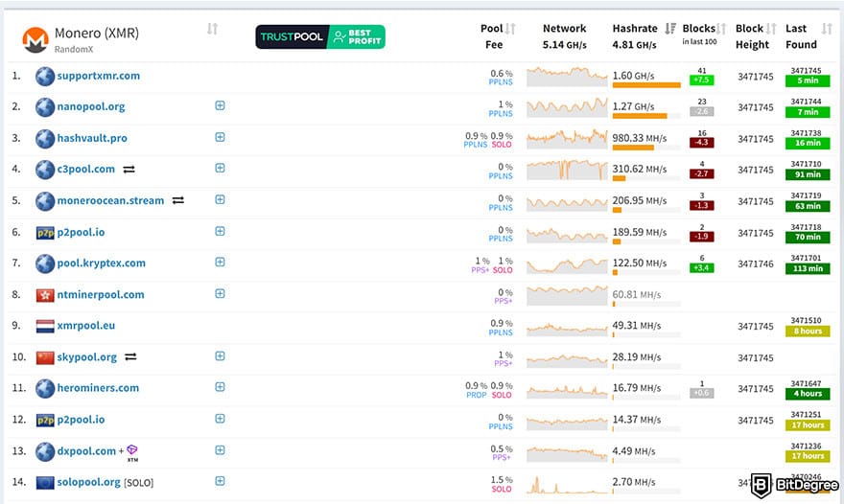This screenshot has width=844, height=504.
Task: Click the orange hashrate bar for supportxmr.com
Action: (x=645, y=85)
